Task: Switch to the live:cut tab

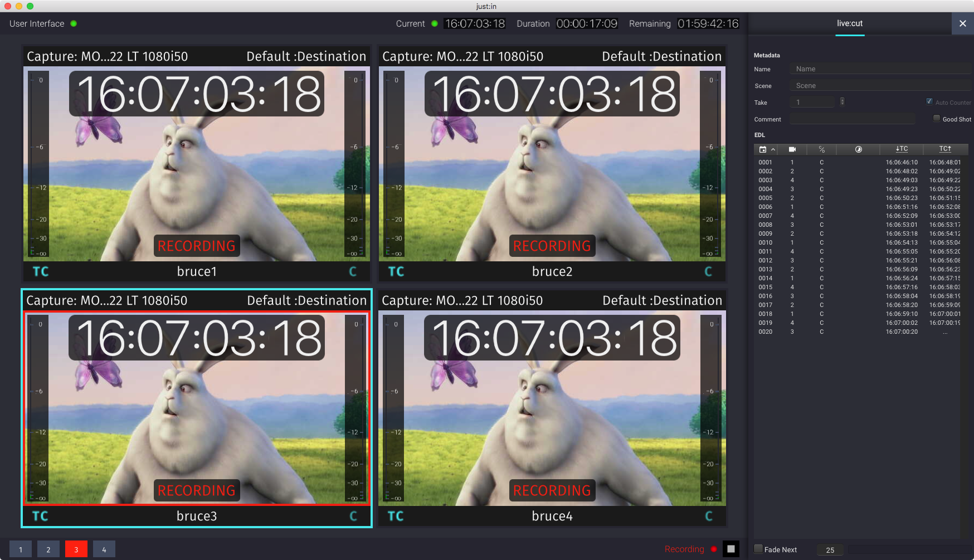Action: click(850, 23)
